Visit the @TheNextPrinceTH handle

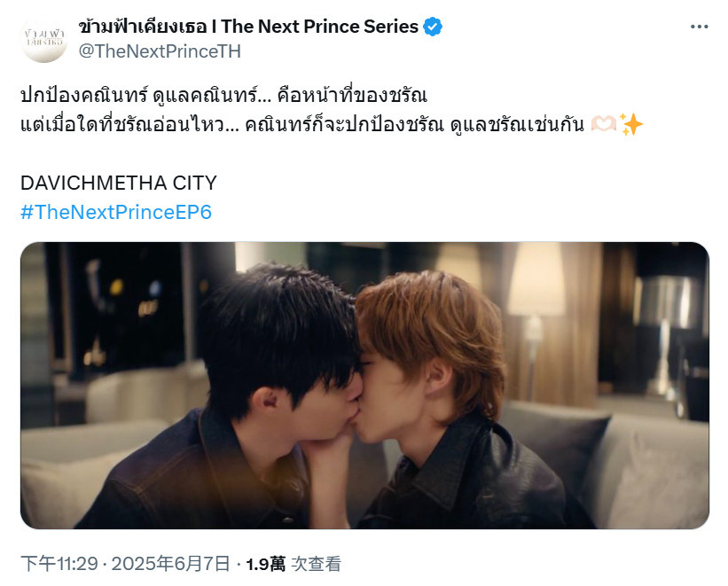160,51
